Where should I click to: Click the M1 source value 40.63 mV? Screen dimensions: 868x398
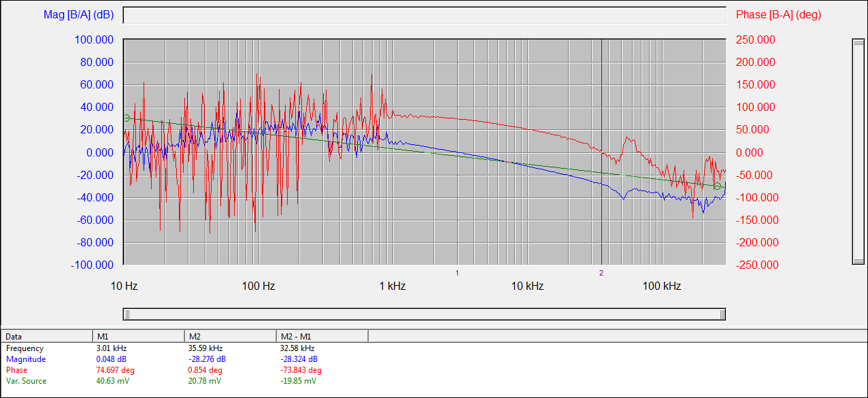(x=113, y=381)
